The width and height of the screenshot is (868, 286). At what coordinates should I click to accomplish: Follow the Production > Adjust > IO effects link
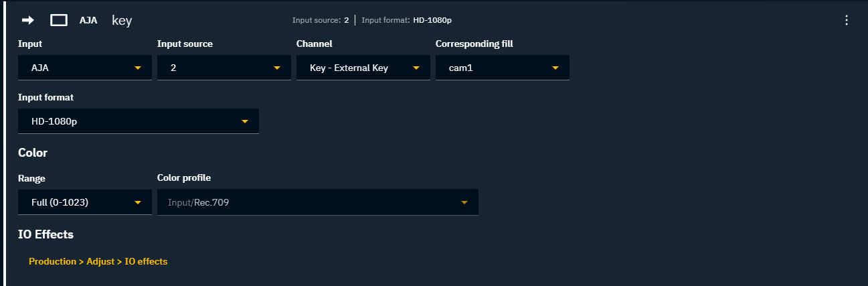coord(98,261)
